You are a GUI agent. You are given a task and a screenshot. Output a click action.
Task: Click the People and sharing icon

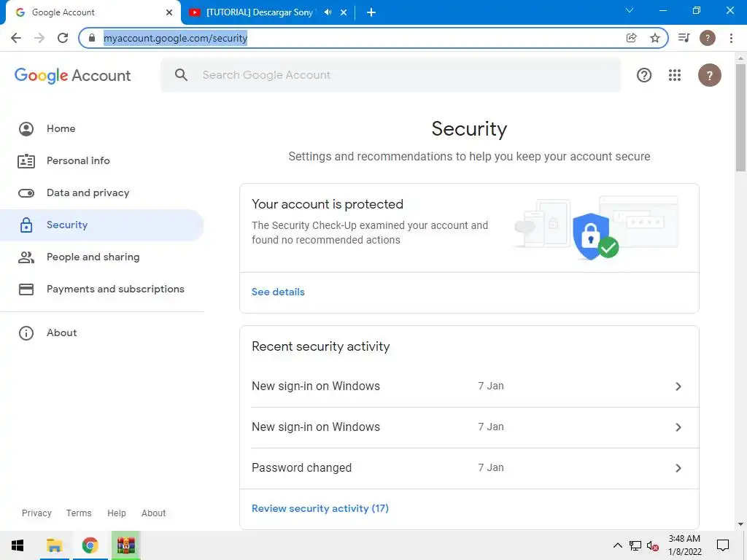click(26, 257)
